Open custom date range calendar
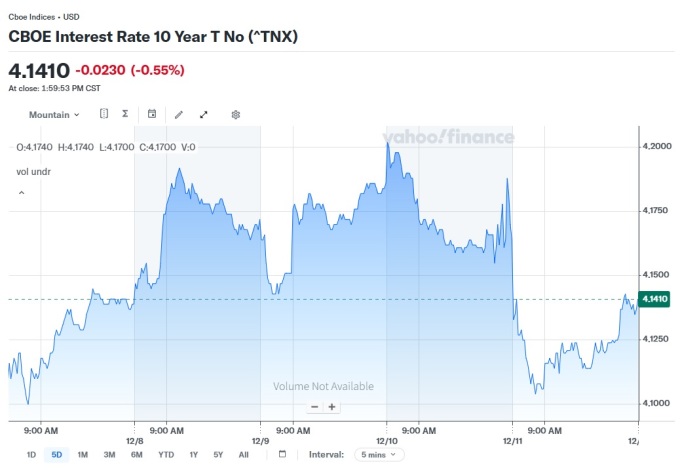Screen dimensions: 680x470 pos(282,454)
